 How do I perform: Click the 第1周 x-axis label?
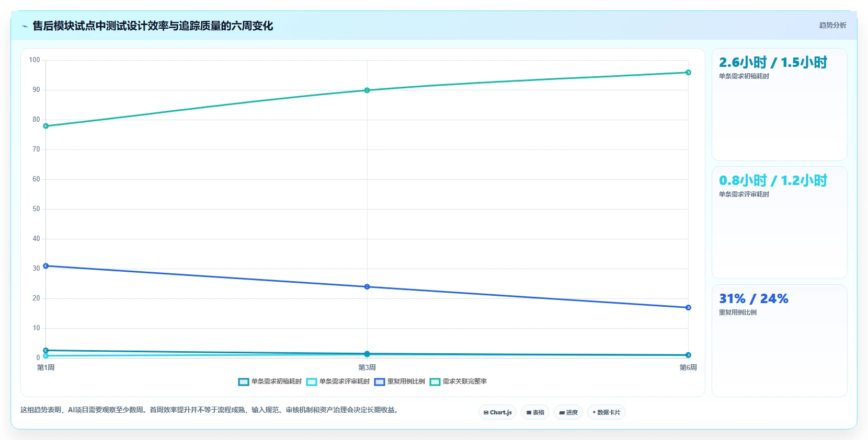[x=45, y=367]
